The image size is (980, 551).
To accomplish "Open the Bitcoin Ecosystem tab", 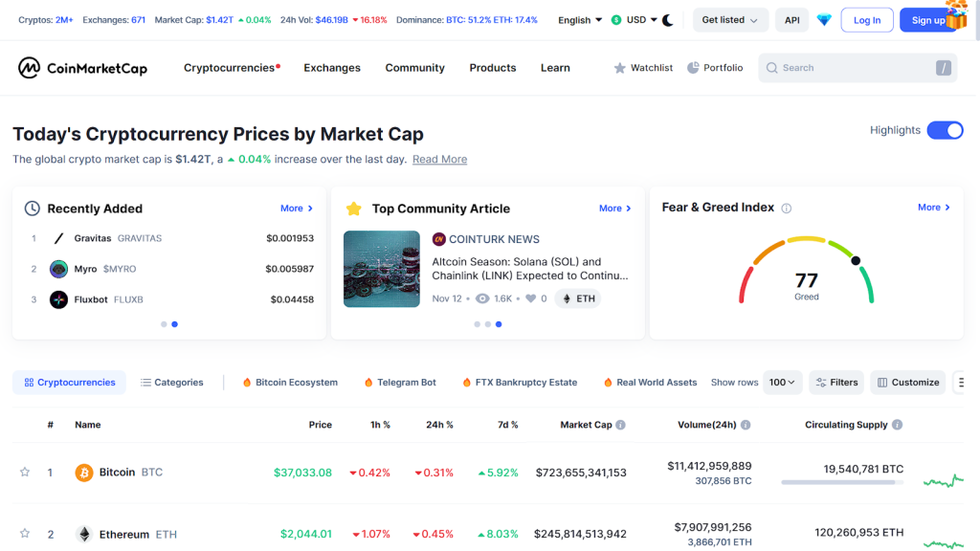I will pyautogui.click(x=290, y=383).
